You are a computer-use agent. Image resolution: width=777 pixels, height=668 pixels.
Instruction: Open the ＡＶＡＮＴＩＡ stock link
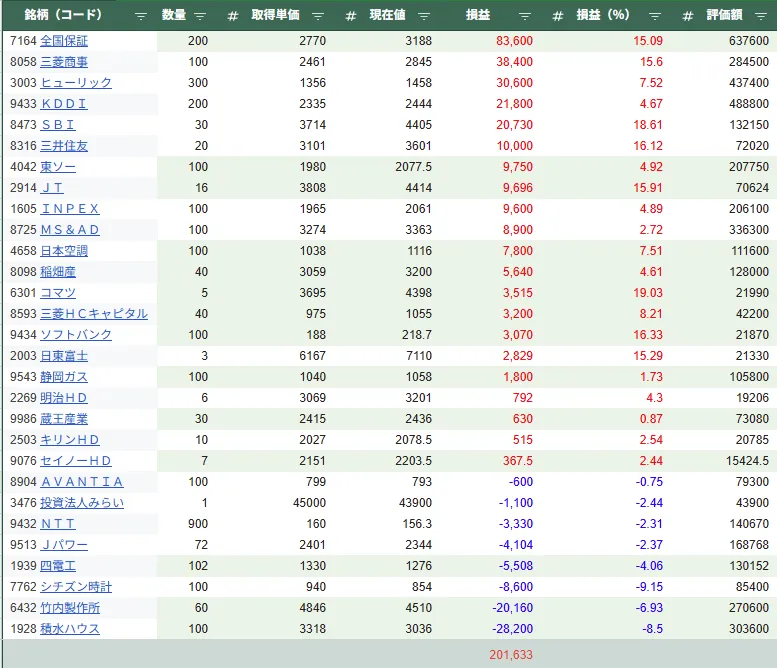pos(82,482)
